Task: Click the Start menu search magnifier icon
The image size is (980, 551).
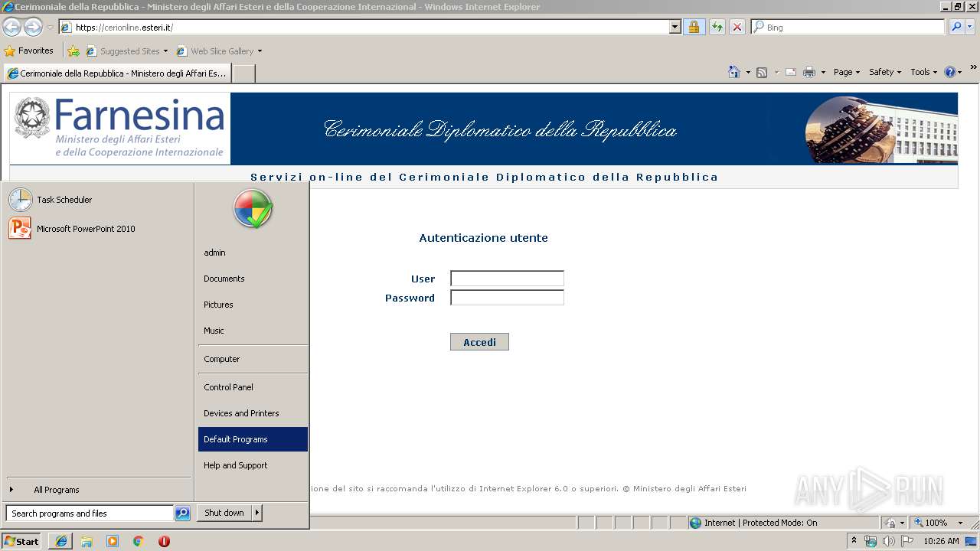Action: tap(182, 514)
